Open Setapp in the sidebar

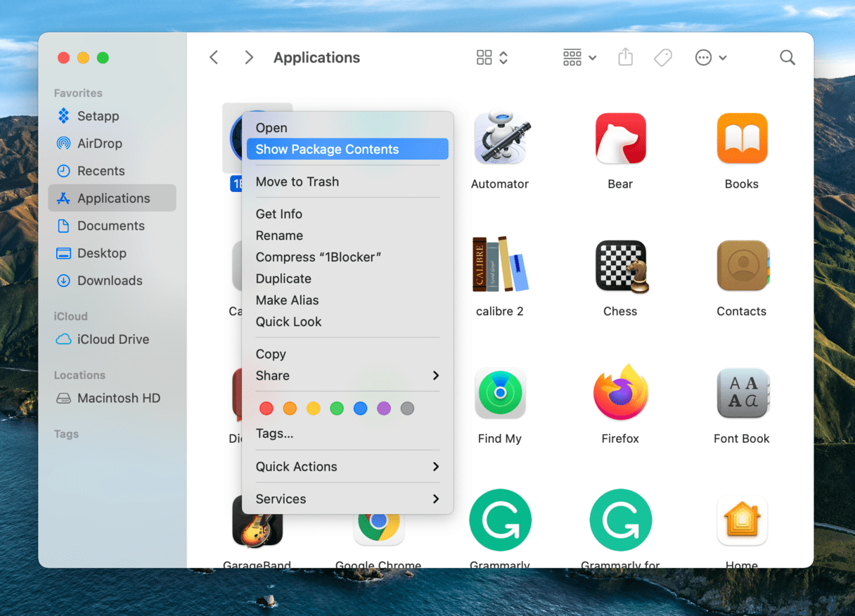112,116
